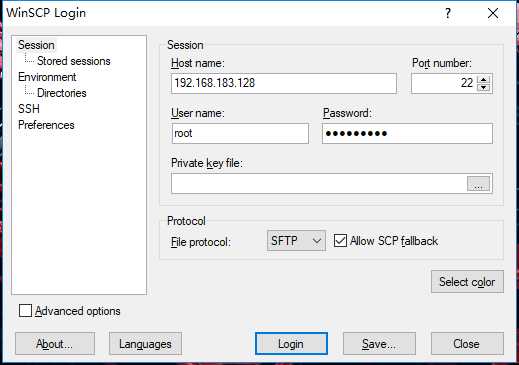Open Stored sessions in the tree
This screenshot has width=519, height=365.
pos(74,61)
